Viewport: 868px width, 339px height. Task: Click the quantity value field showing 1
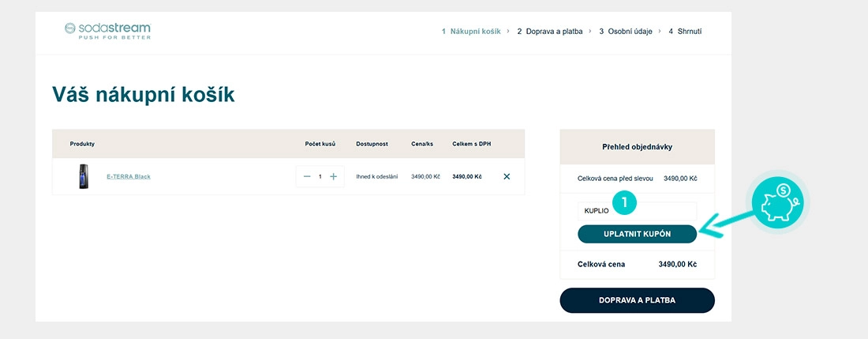(x=320, y=177)
